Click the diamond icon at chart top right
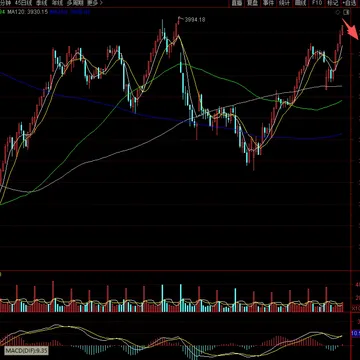Image resolution: width=360 pixels, height=360 pixels. [338, 13]
